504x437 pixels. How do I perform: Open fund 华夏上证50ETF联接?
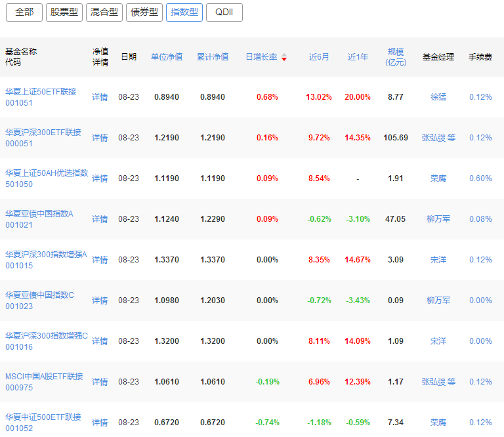click(41, 92)
